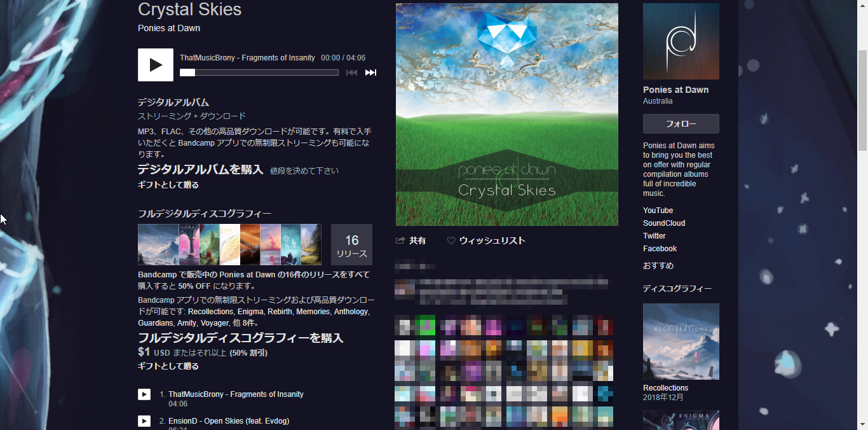Viewport: 868px width, 430px height.
Task: Open the YouTube link
Action: click(x=658, y=211)
